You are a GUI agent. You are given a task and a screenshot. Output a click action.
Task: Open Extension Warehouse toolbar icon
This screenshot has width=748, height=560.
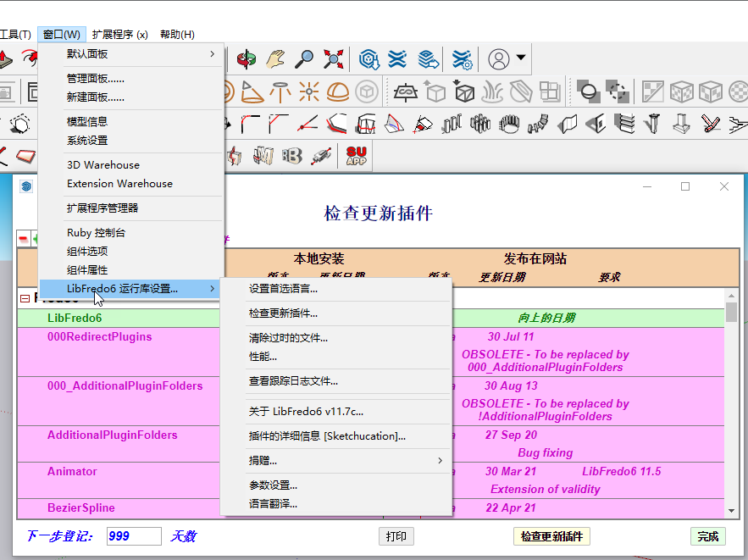pos(397,59)
